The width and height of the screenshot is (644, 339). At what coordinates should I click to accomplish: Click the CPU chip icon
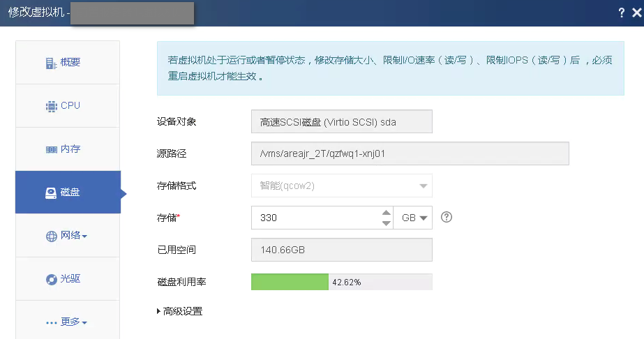[51, 106]
